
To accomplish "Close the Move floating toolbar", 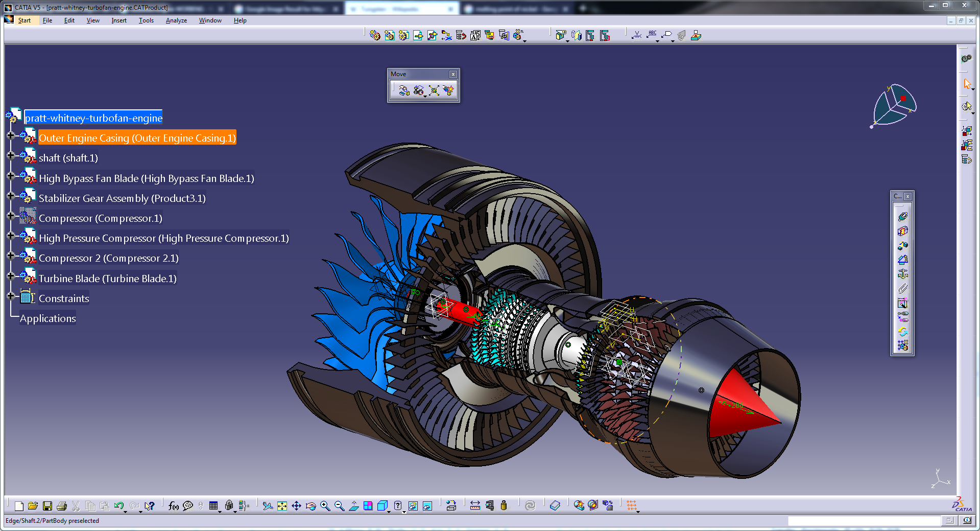I will coord(453,74).
